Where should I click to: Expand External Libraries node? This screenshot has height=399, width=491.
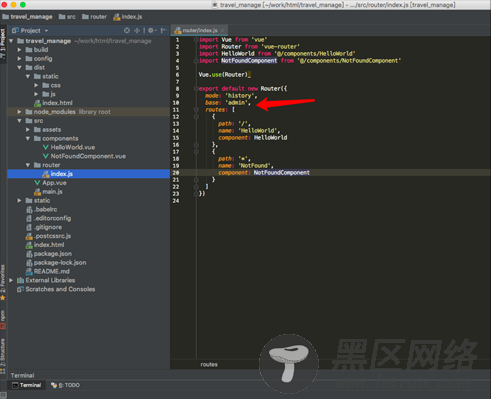point(11,280)
